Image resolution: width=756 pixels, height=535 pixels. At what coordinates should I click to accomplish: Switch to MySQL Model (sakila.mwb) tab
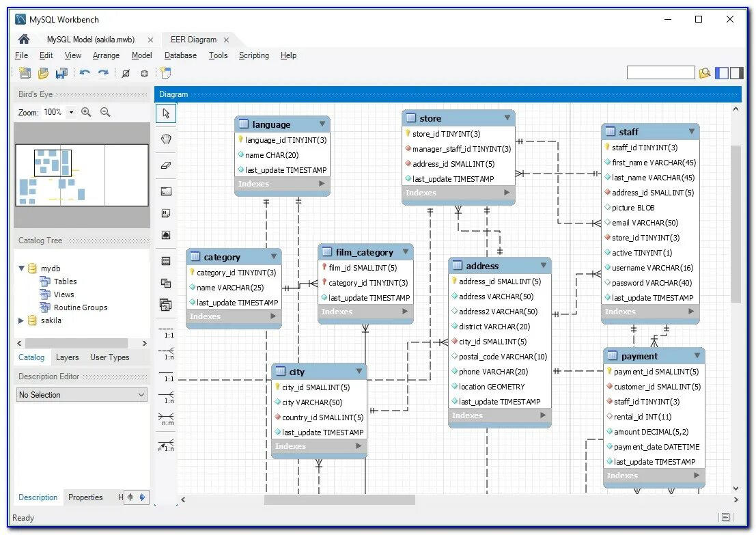(x=91, y=40)
